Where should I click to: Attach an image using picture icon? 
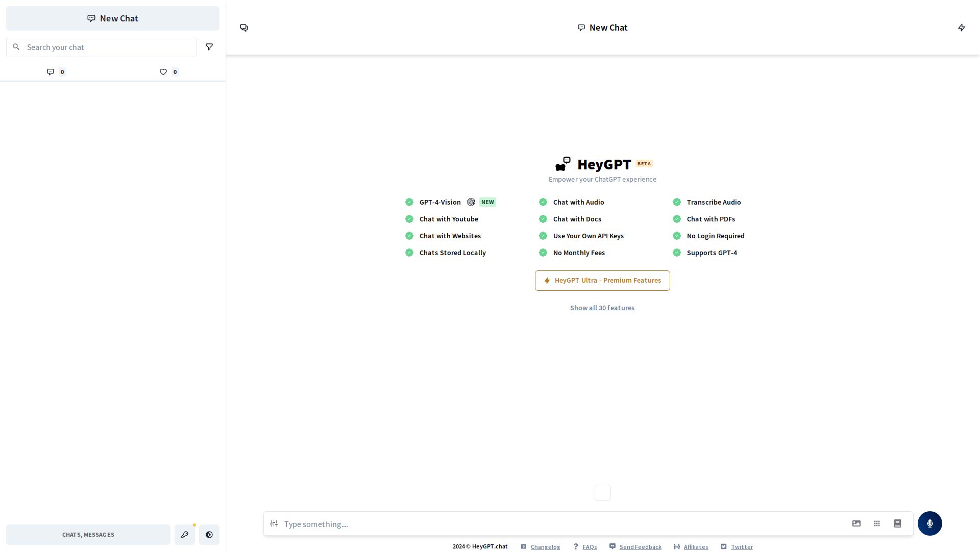point(856,523)
